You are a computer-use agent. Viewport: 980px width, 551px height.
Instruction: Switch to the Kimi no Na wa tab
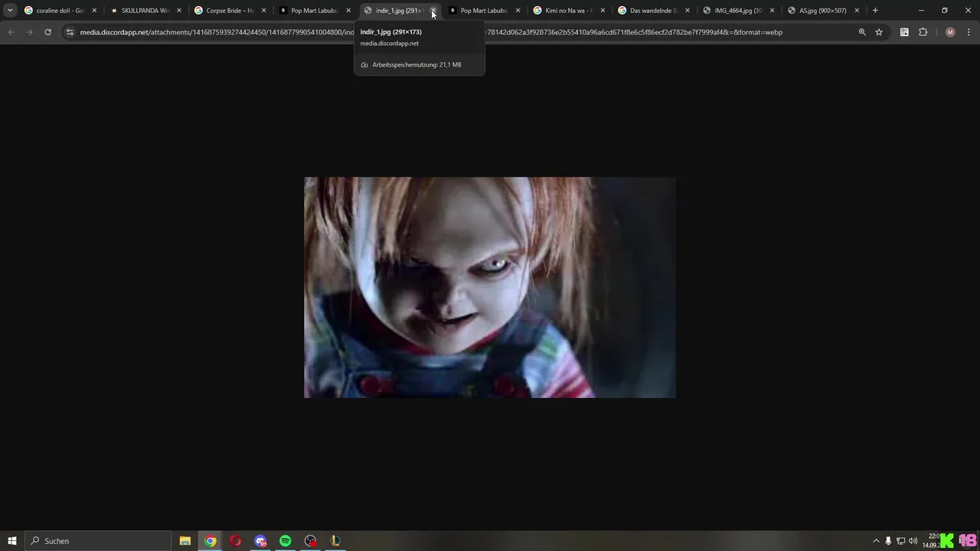tap(569, 11)
